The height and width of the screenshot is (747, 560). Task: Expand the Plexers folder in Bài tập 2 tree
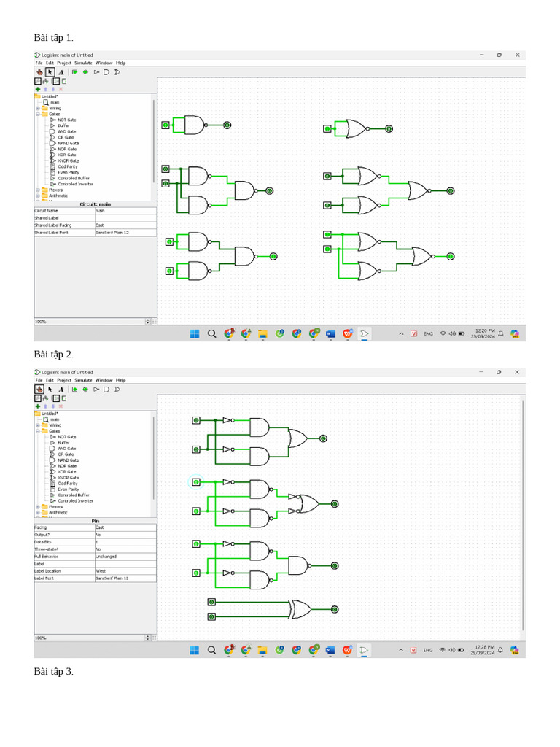tap(38, 507)
